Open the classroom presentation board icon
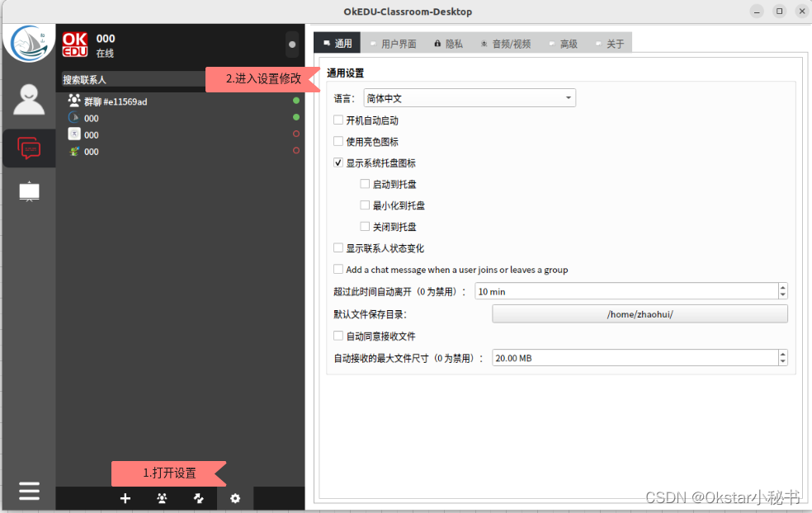 click(x=29, y=191)
